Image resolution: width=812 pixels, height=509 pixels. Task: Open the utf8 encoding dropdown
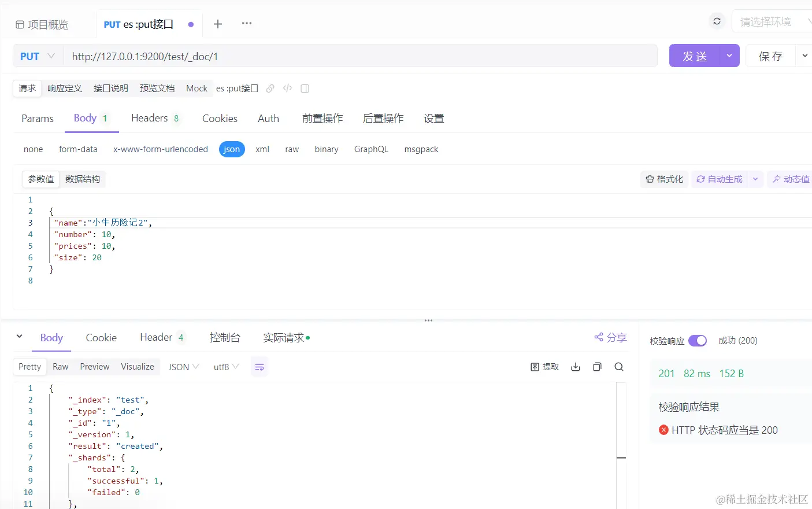(226, 367)
